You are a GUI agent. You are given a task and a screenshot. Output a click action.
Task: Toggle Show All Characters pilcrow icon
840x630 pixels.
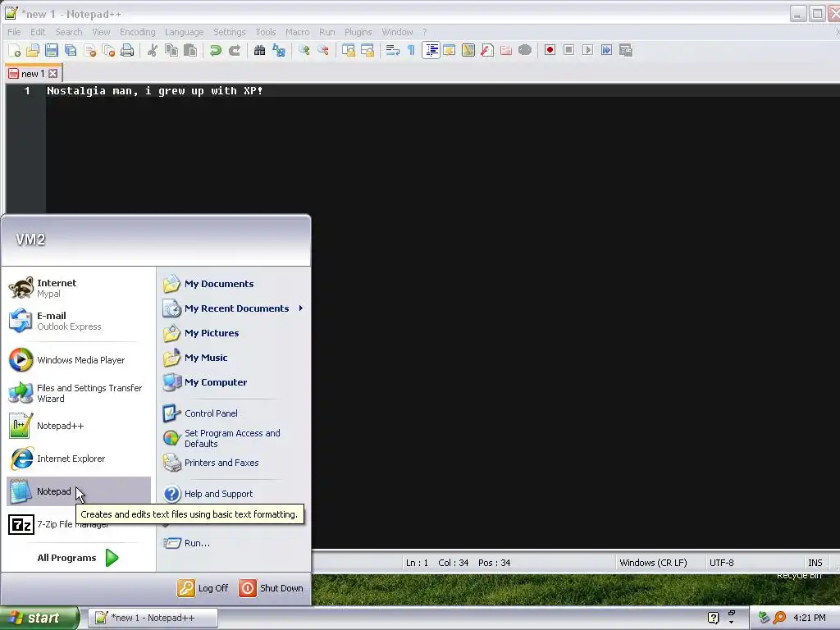point(411,50)
